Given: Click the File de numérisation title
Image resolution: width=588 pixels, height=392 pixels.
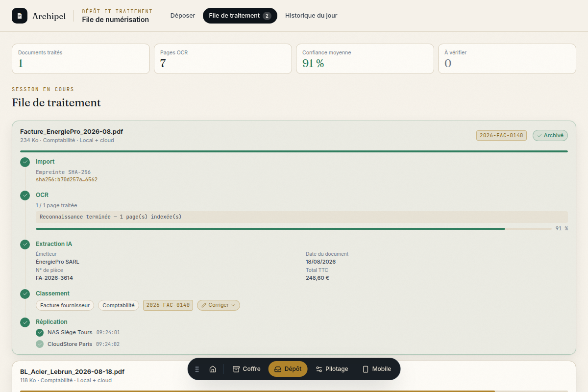Looking at the screenshot, I should point(115,20).
